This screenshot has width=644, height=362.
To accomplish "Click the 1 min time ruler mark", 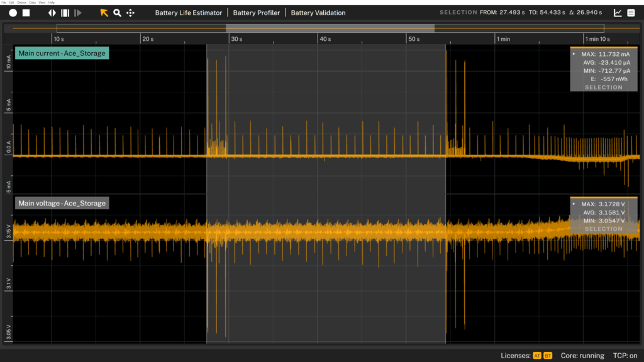I will pyautogui.click(x=504, y=39).
